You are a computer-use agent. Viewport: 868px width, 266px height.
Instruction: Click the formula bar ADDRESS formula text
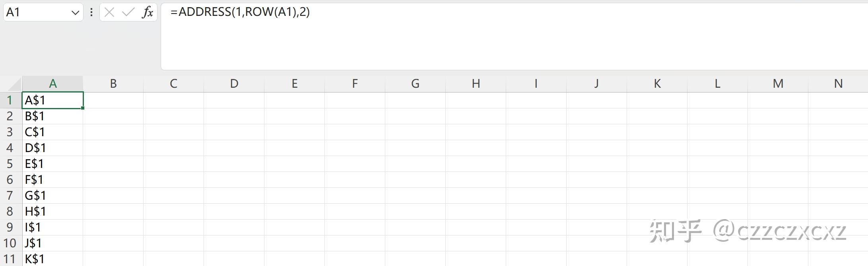coord(240,12)
